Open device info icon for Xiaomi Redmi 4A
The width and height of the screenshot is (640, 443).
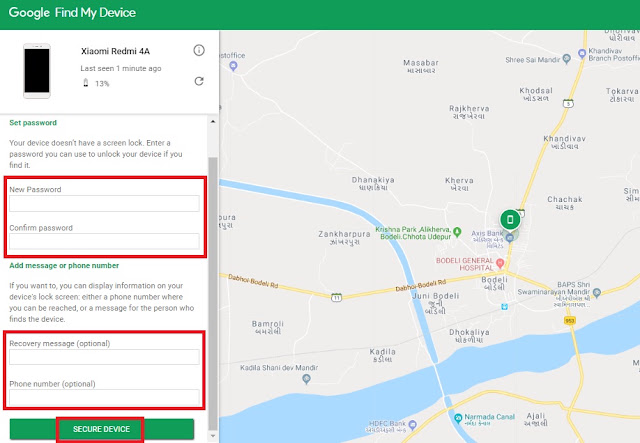point(199,50)
